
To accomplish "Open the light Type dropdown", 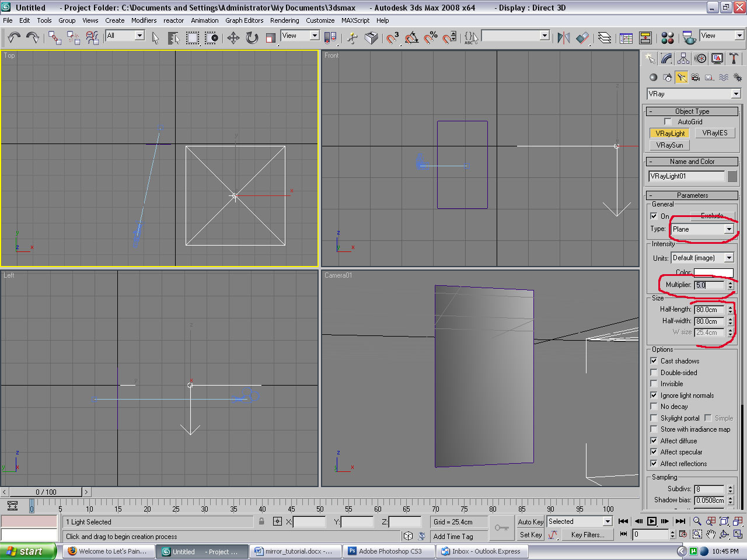I will (x=728, y=229).
